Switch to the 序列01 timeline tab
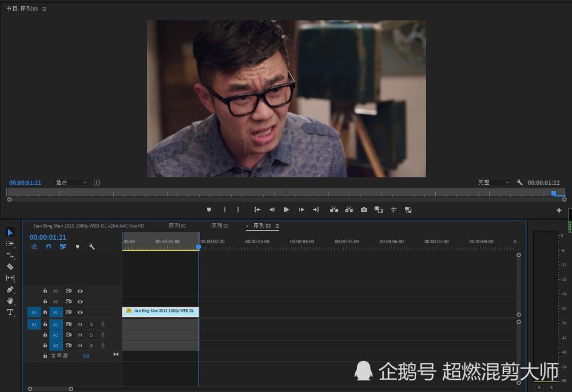The width and height of the screenshot is (572, 392). tap(177, 226)
